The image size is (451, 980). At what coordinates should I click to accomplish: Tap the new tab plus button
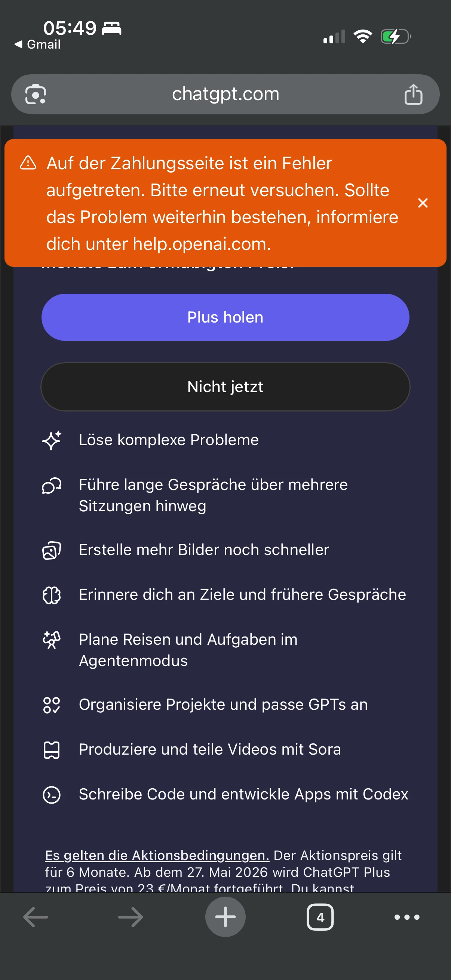[225, 917]
